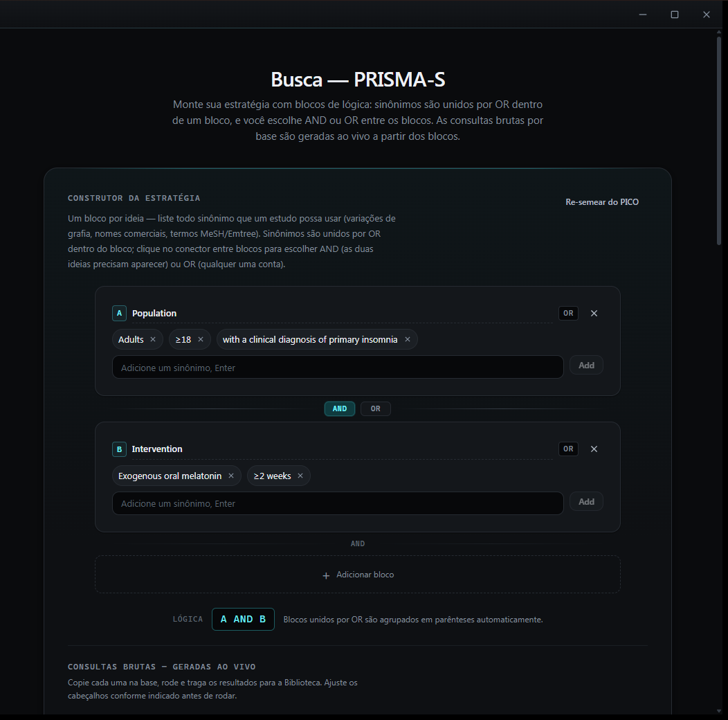Close the application window
This screenshot has height=720, width=728.
click(x=706, y=15)
